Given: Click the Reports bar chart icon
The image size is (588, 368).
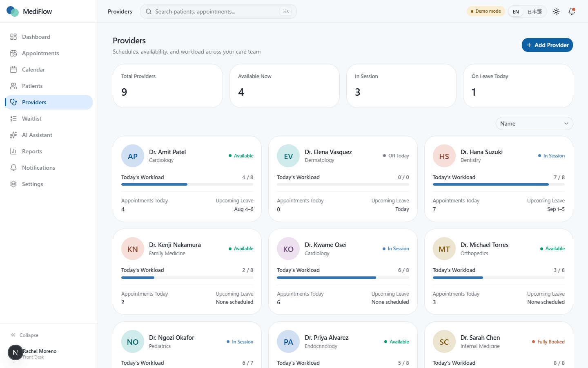Looking at the screenshot, I should 13,151.
